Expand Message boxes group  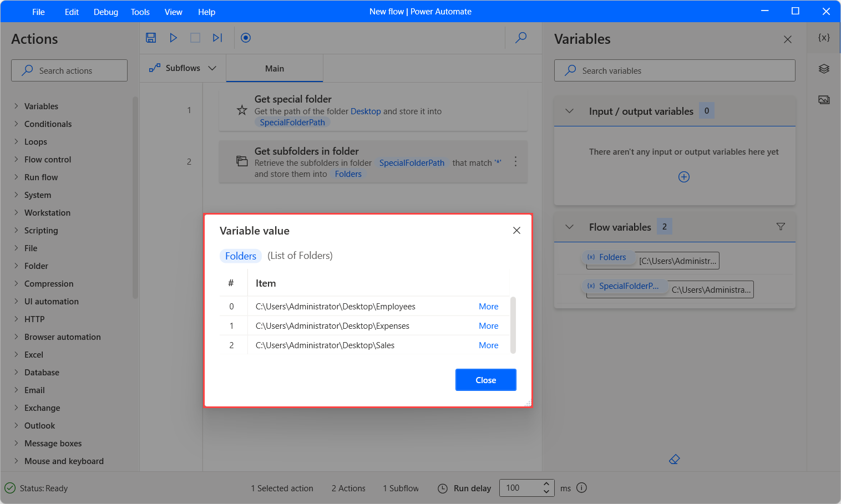click(16, 443)
